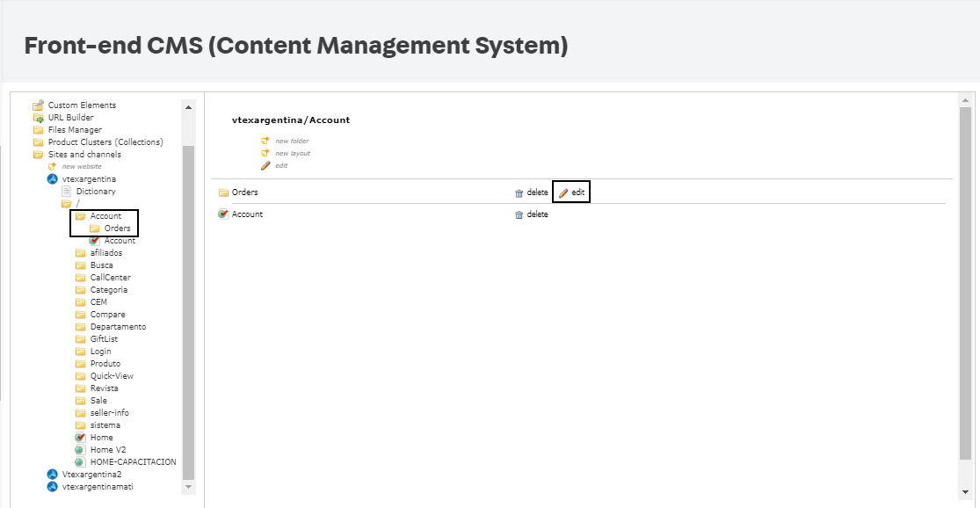
Task: Open the Dictionary page icon under vtexargentina
Action: (x=67, y=191)
